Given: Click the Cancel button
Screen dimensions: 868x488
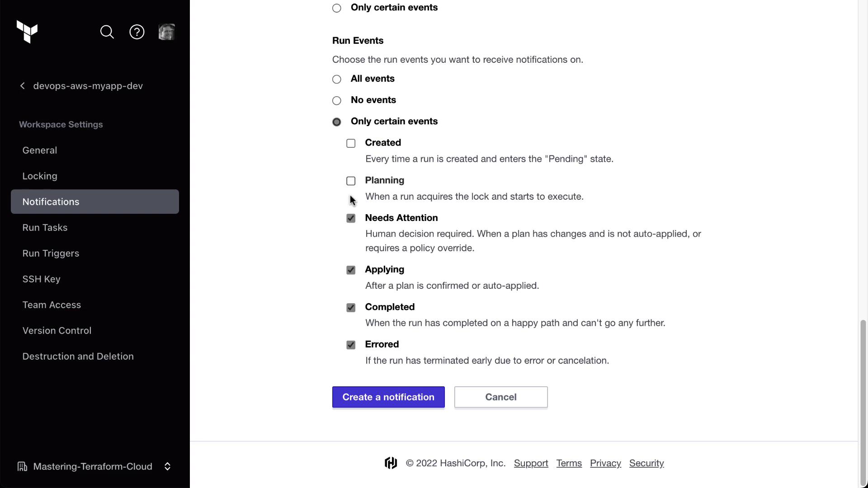Looking at the screenshot, I should coord(501,397).
